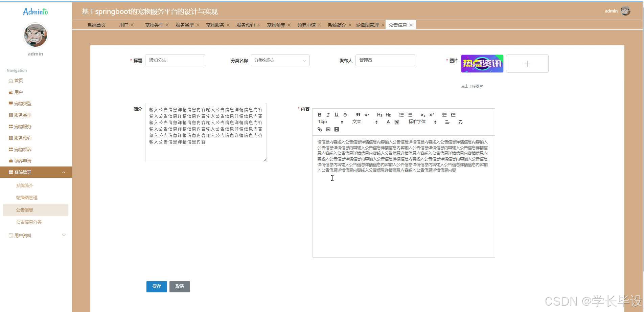This screenshot has height=312, width=644.
Task: Save the announcement with 保存 button
Action: (157, 287)
